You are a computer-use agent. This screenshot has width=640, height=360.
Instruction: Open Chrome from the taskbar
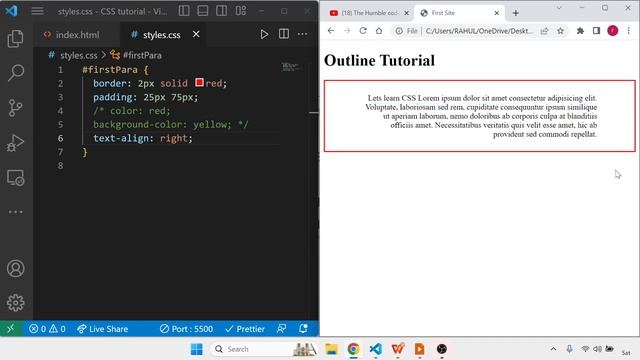tap(353, 349)
